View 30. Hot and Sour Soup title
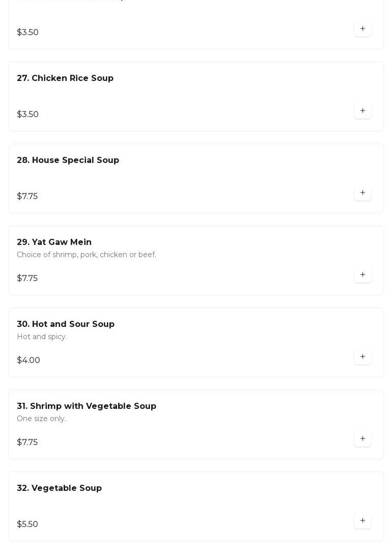 [66, 324]
